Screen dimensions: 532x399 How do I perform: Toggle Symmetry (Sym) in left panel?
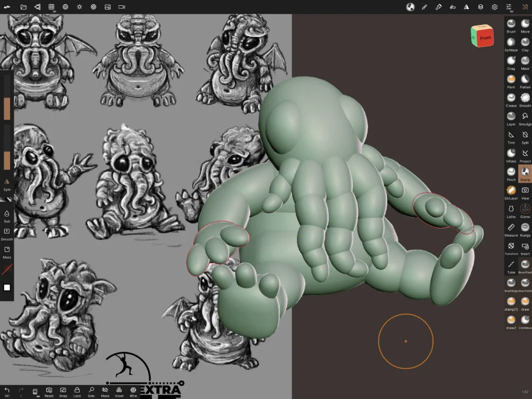point(7,185)
